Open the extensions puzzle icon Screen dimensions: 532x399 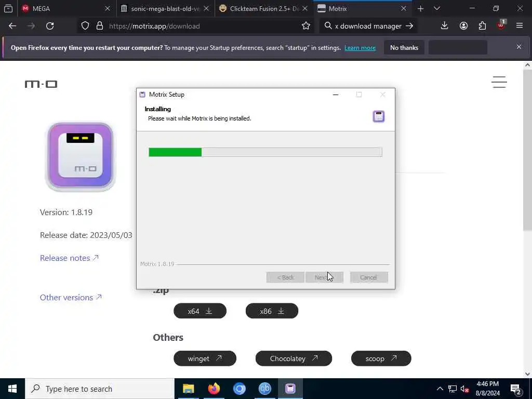coord(482,26)
